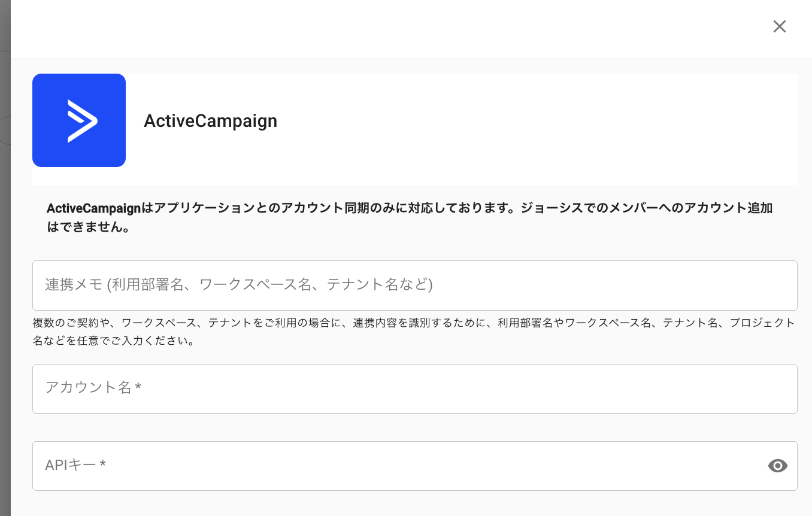Click the helper text below the memo field
The height and width of the screenshot is (516, 812).
(413, 323)
